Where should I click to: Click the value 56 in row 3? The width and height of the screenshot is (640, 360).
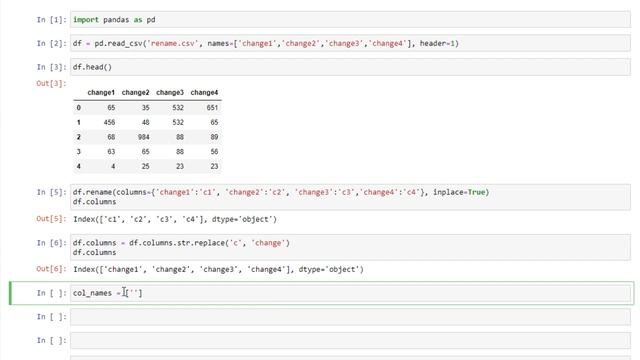tap(214, 152)
